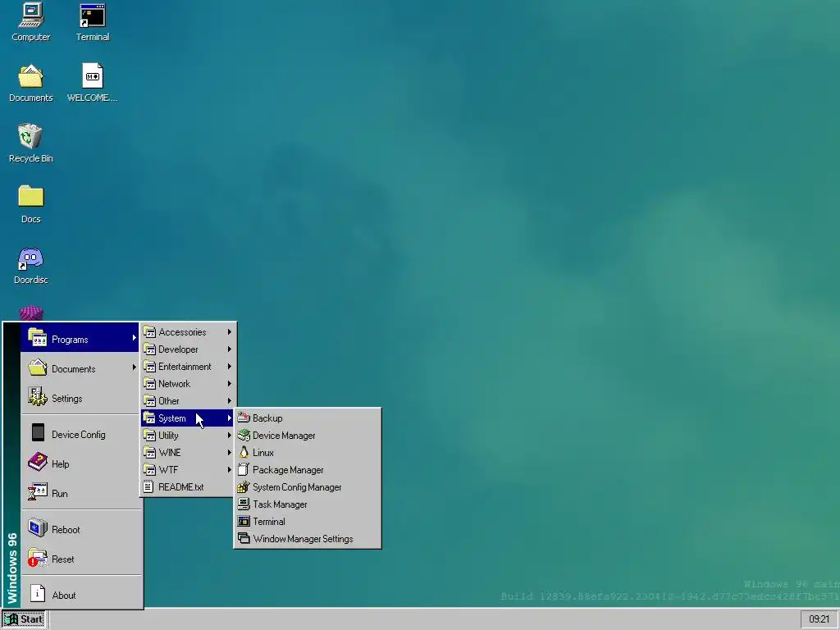Click the Reboot label in Start menu
Viewport: 840px width, 630px height.
tap(66, 530)
